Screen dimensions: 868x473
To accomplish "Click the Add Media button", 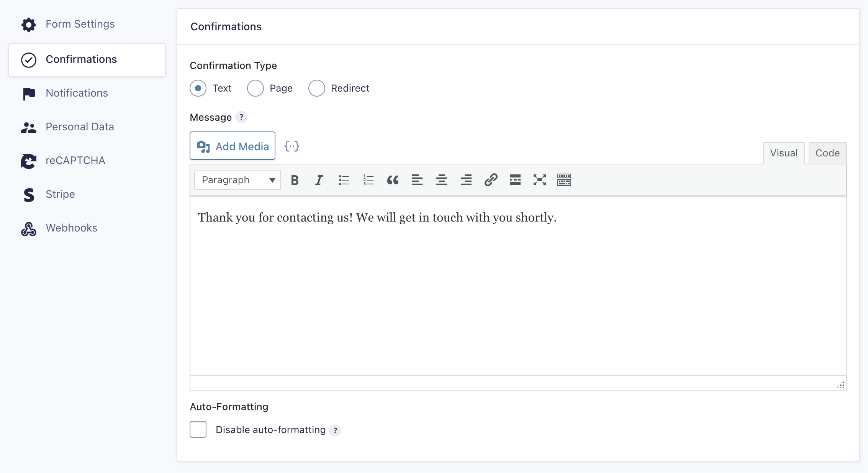I will pyautogui.click(x=233, y=146).
